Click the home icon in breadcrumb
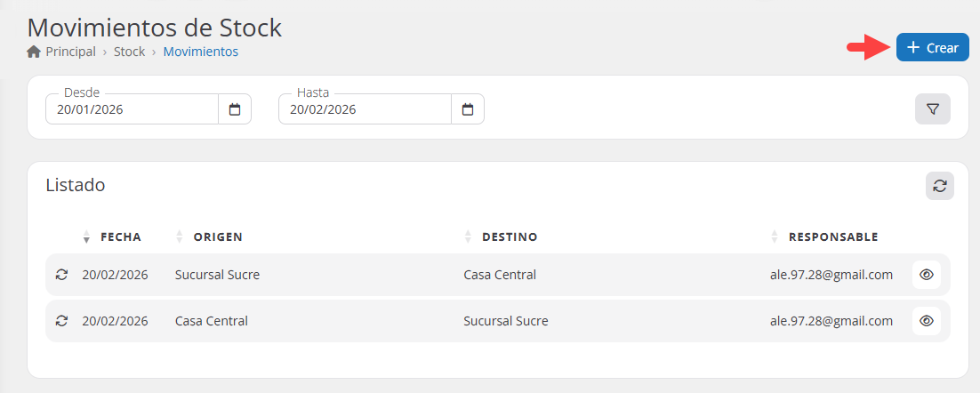 click(34, 52)
